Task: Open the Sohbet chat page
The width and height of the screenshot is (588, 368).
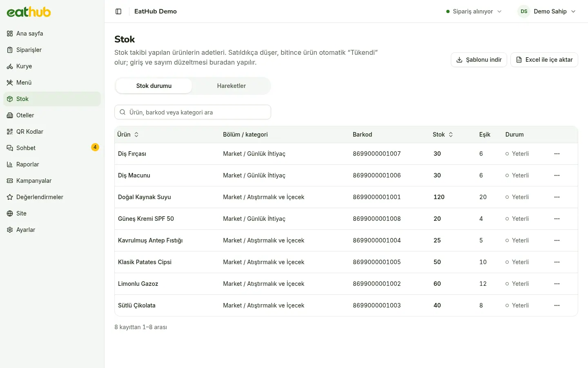Action: (x=52, y=148)
